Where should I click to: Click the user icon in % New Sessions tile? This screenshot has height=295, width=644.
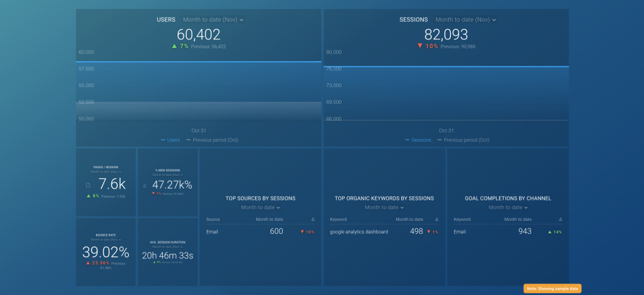(144, 186)
